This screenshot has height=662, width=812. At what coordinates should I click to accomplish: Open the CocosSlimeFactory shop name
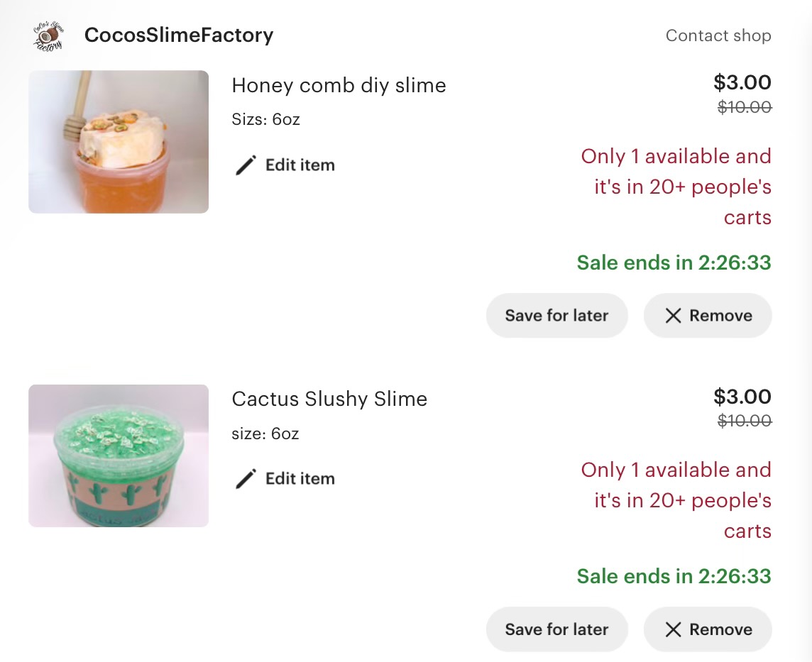point(179,35)
